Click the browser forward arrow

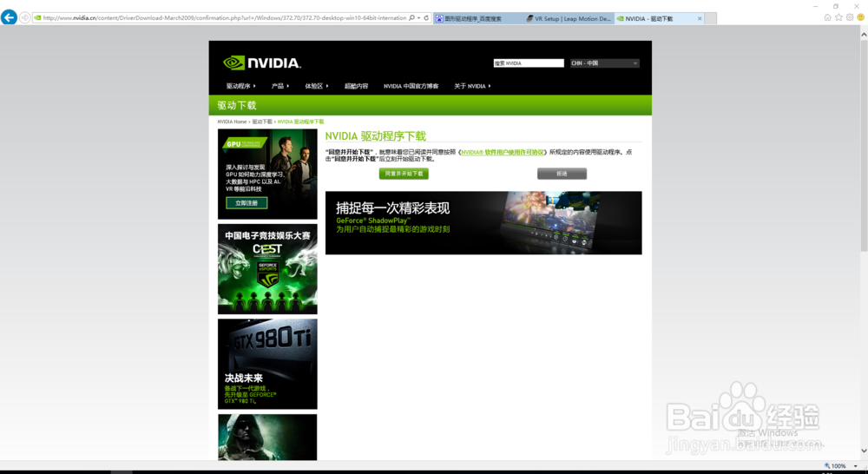click(25, 18)
